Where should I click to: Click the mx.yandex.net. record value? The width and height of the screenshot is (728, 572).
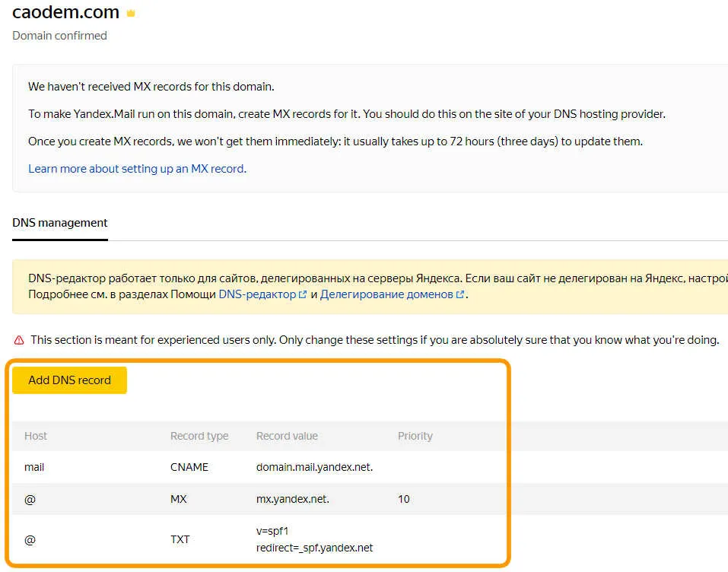(x=293, y=499)
